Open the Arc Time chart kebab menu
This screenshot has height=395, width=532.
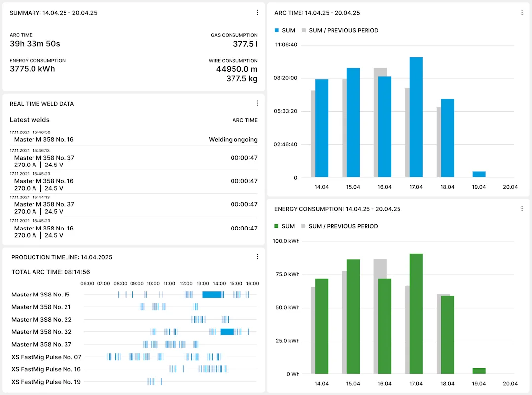point(522,12)
